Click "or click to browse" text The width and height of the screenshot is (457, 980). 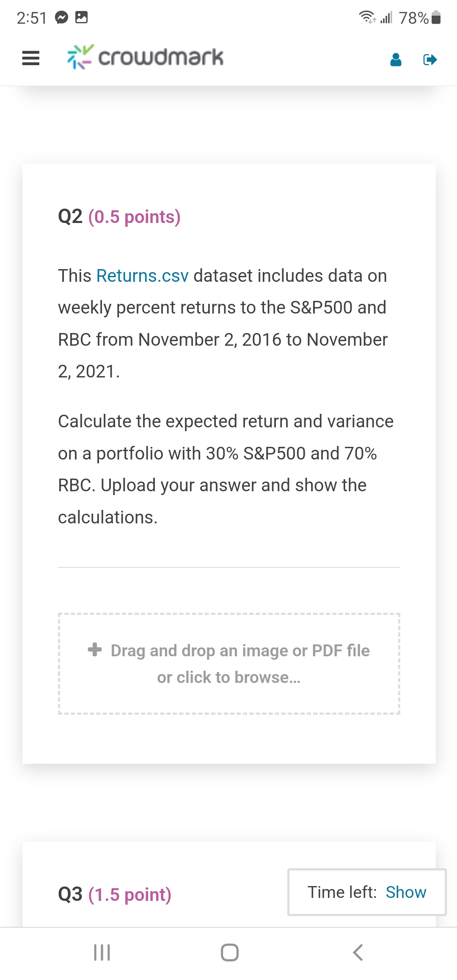pyautogui.click(x=229, y=677)
